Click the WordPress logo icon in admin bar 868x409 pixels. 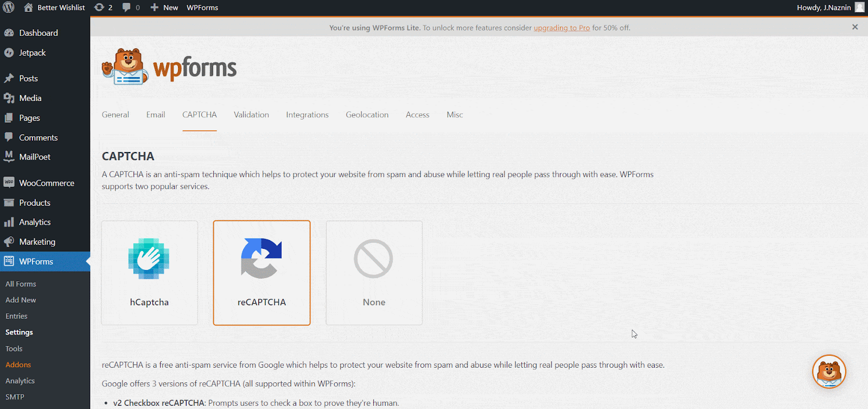point(9,7)
